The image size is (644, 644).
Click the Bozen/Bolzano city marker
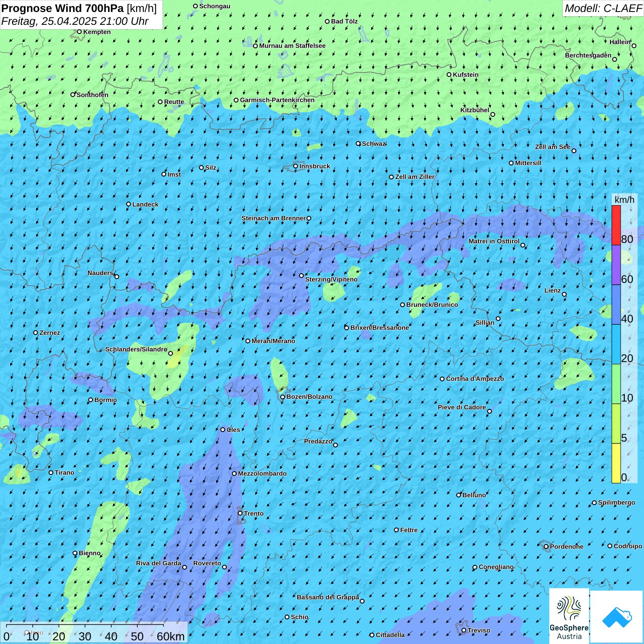[283, 397]
